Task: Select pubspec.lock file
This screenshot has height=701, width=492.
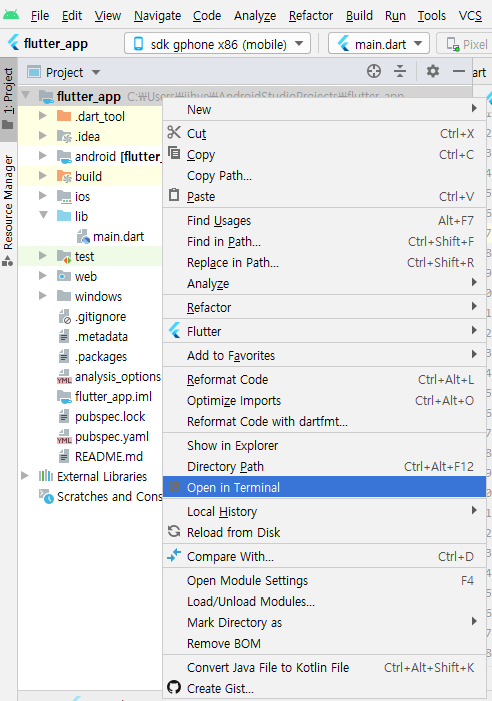Action: [110, 417]
